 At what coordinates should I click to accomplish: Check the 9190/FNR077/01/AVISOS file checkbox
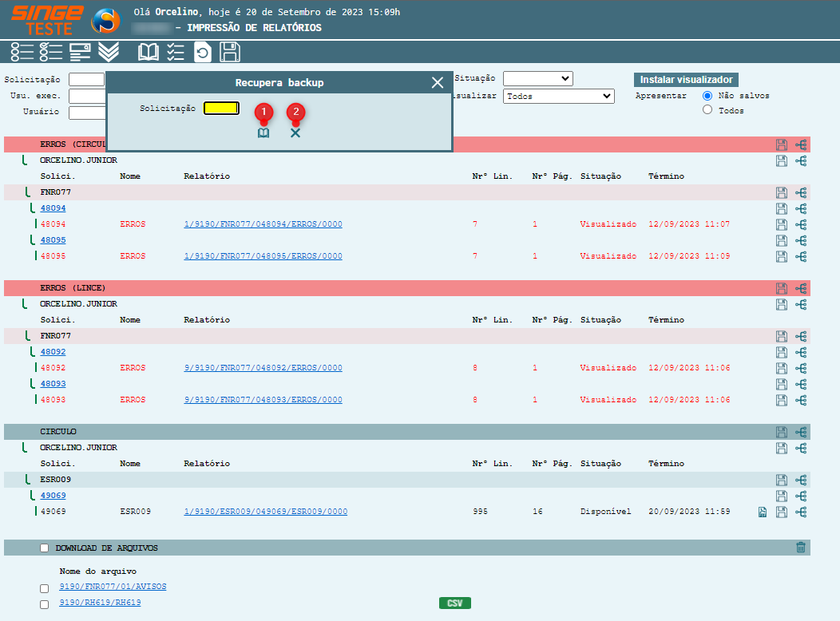[45, 588]
